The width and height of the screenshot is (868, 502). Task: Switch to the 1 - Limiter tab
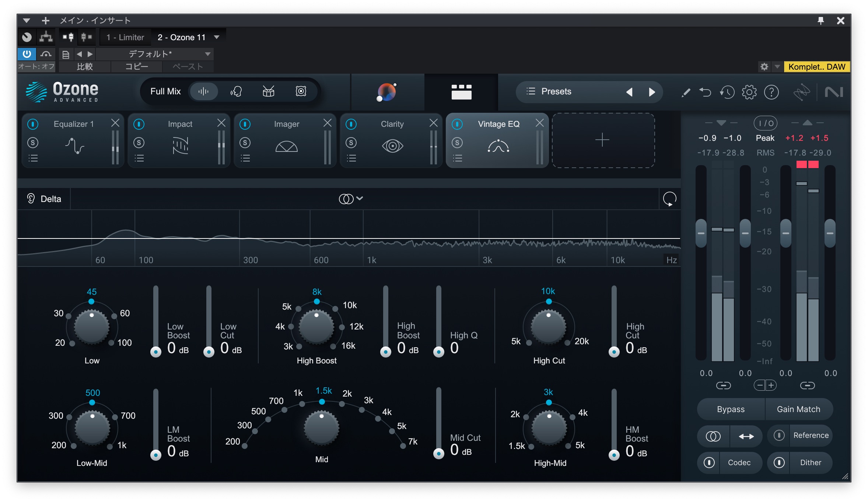click(x=125, y=37)
